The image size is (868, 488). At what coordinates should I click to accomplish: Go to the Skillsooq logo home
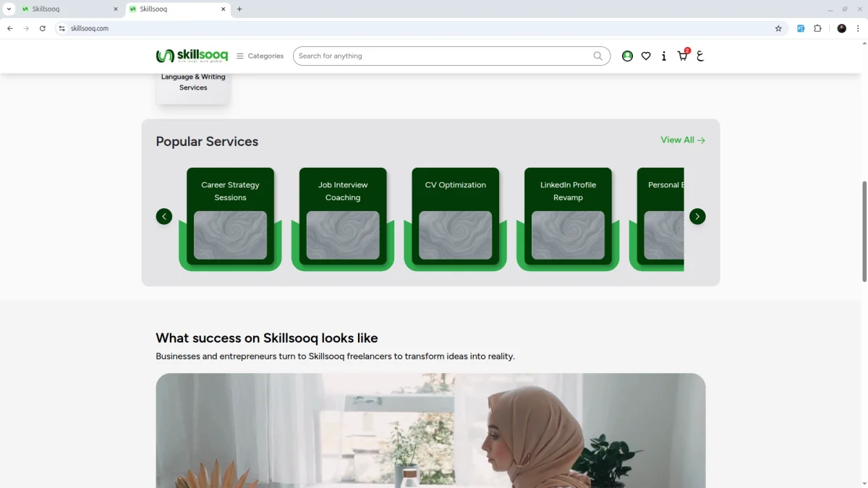tap(192, 56)
